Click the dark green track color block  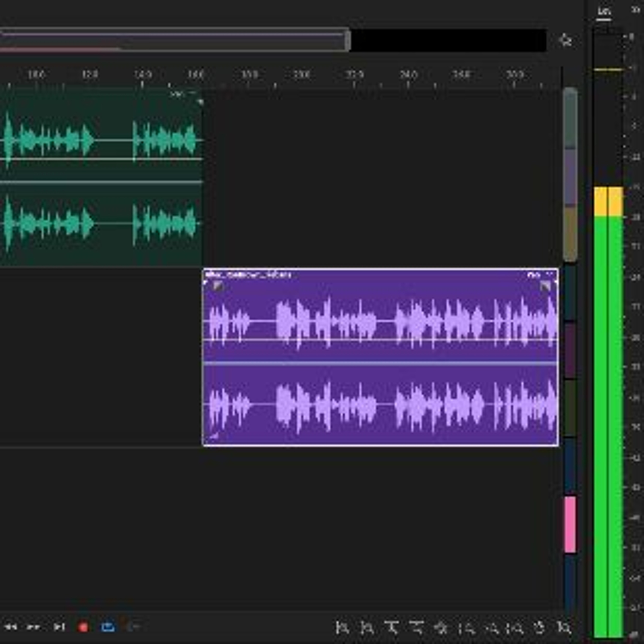pyautogui.click(x=570, y=408)
